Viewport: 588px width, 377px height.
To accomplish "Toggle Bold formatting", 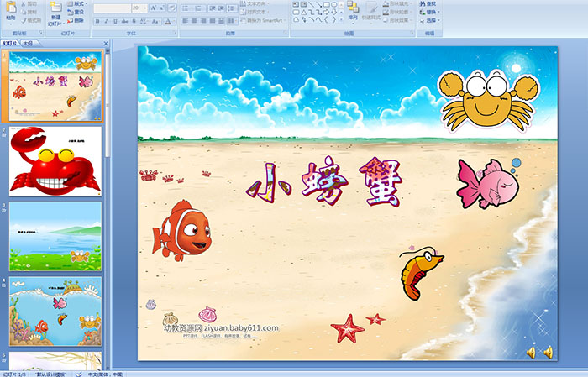I will coord(97,21).
